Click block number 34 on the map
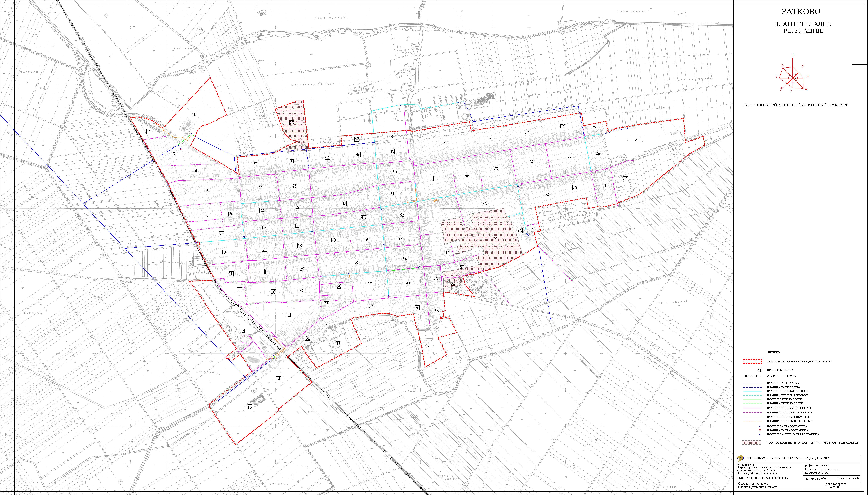The image size is (868, 495). click(372, 306)
